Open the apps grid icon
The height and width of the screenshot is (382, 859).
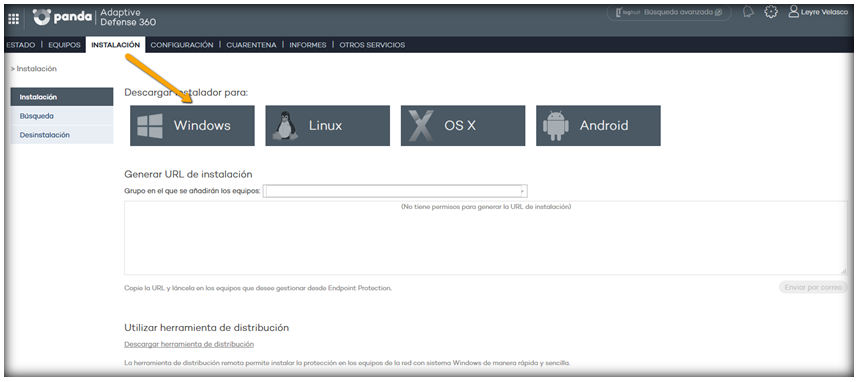(14, 19)
